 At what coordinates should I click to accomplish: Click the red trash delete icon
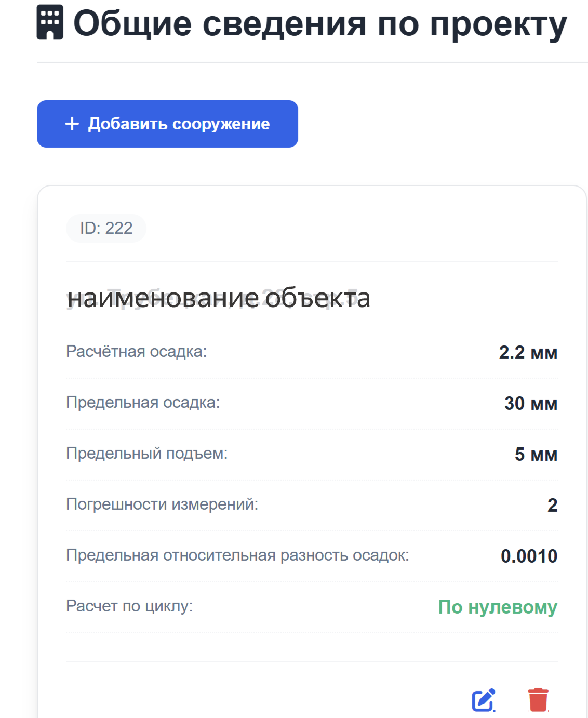click(538, 700)
